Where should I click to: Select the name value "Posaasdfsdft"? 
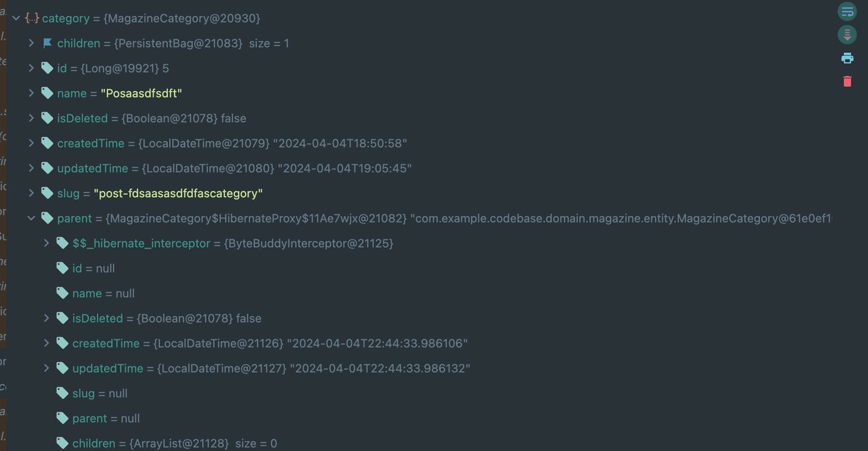tap(141, 91)
